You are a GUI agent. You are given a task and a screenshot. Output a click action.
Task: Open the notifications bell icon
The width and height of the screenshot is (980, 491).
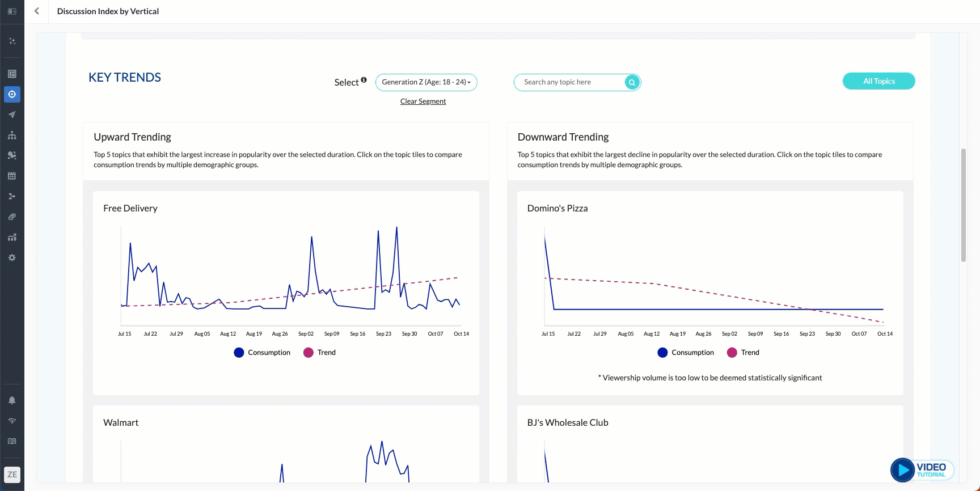(12, 400)
